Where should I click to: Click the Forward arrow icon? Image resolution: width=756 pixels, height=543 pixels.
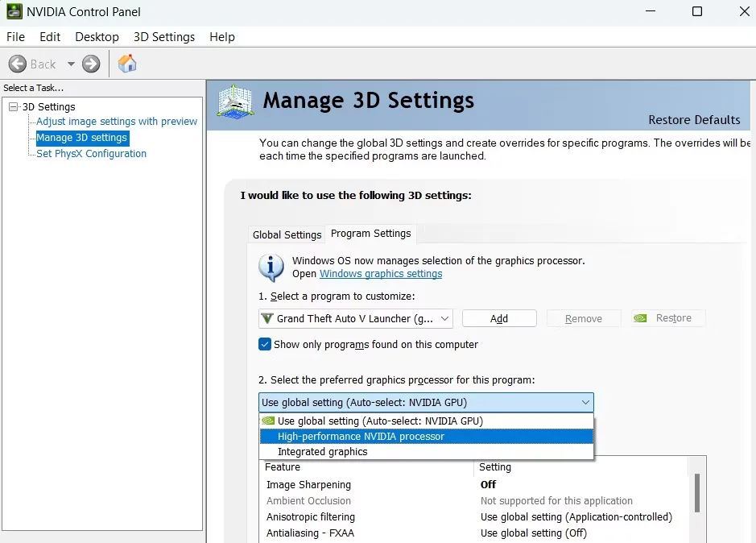tap(91, 64)
